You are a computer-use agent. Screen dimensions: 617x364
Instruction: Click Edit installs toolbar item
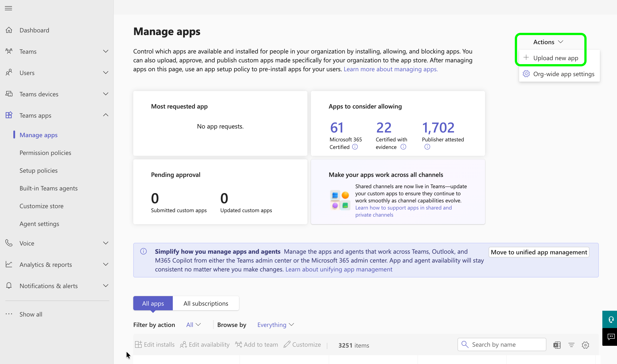point(155,344)
